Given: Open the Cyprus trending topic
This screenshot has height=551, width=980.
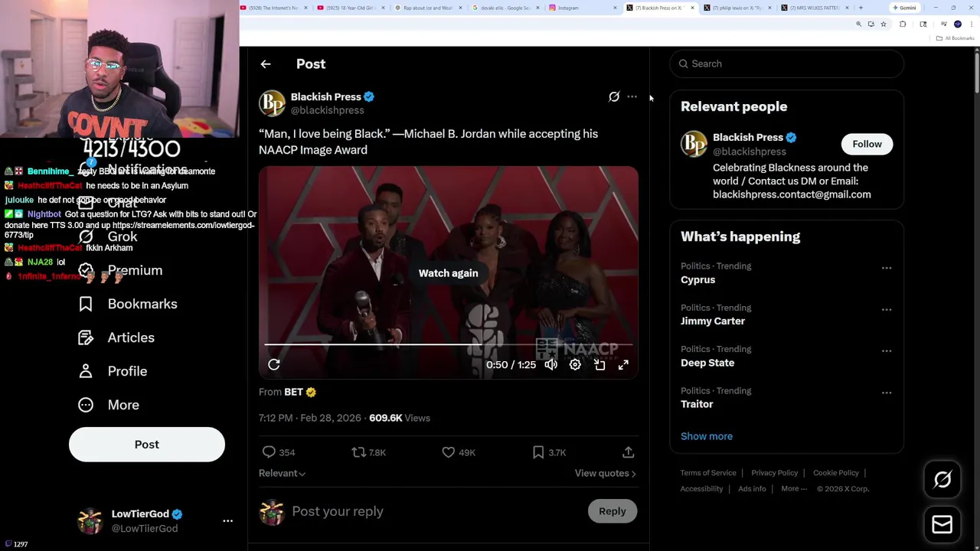Looking at the screenshot, I should pos(697,280).
